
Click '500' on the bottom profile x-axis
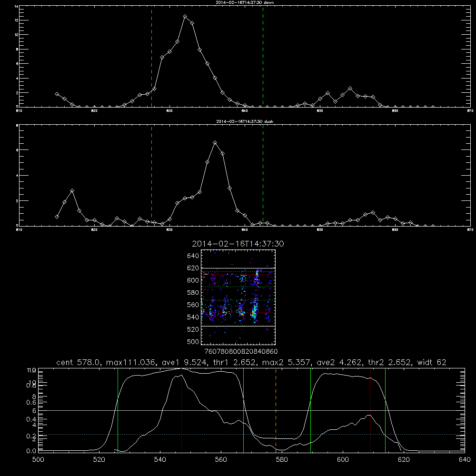pyautogui.click(x=38, y=460)
